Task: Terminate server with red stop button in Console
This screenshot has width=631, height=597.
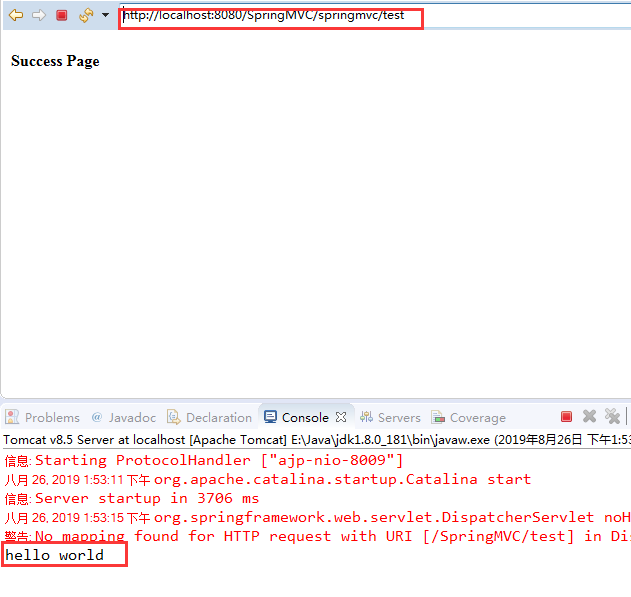Action: point(566,416)
